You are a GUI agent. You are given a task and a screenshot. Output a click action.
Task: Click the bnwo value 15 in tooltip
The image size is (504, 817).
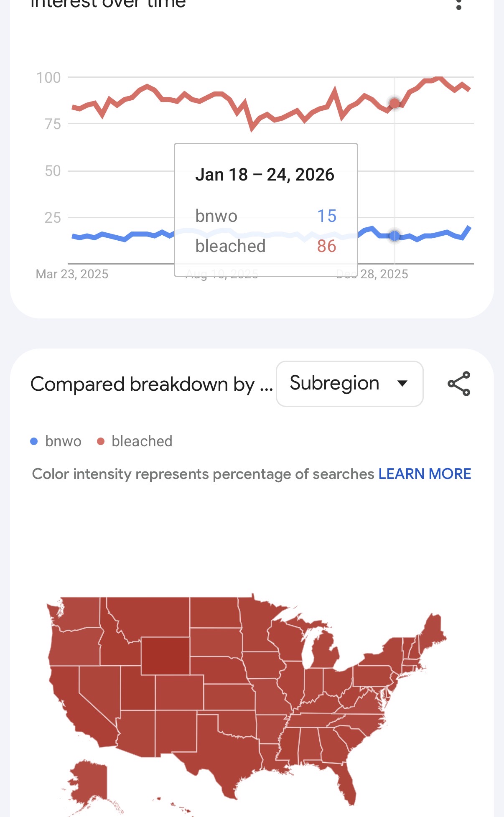click(326, 216)
